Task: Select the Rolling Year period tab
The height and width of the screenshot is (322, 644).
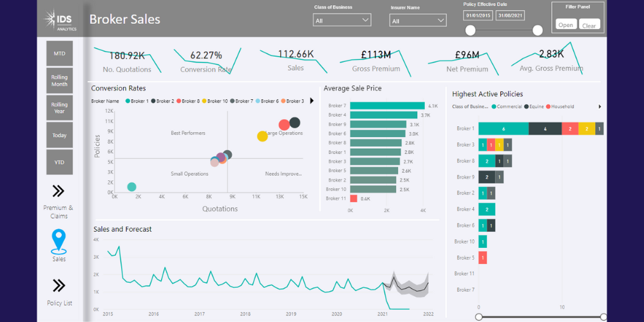Action: coord(59,108)
